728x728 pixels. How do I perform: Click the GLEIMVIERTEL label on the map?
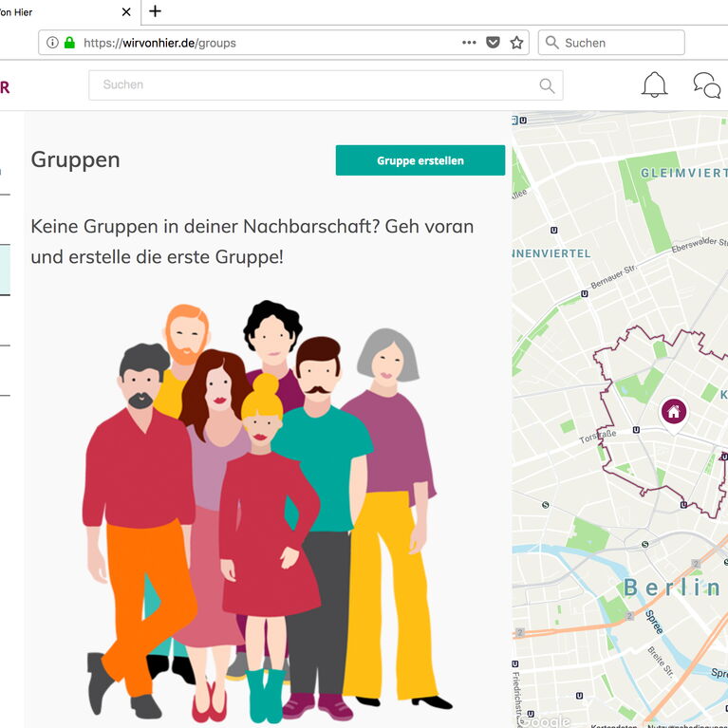[684, 173]
